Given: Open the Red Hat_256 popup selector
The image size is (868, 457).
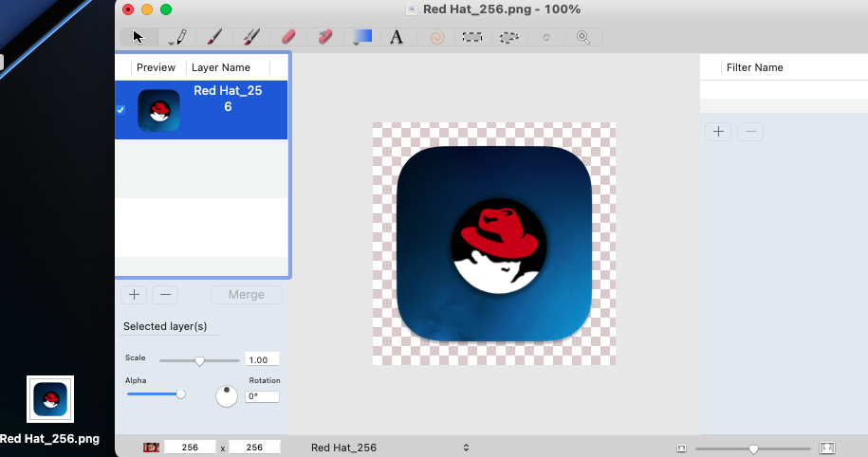Looking at the screenshot, I should pos(390,447).
